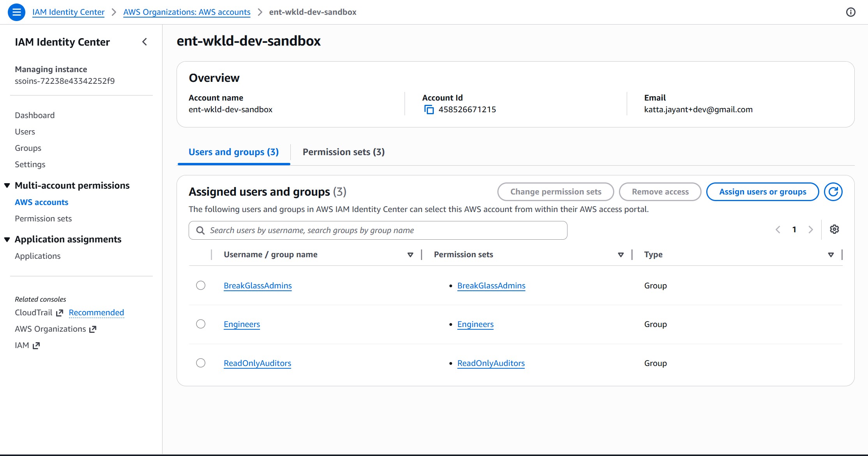The width and height of the screenshot is (868, 456).
Task: Click the info icon at top right
Action: (851, 12)
